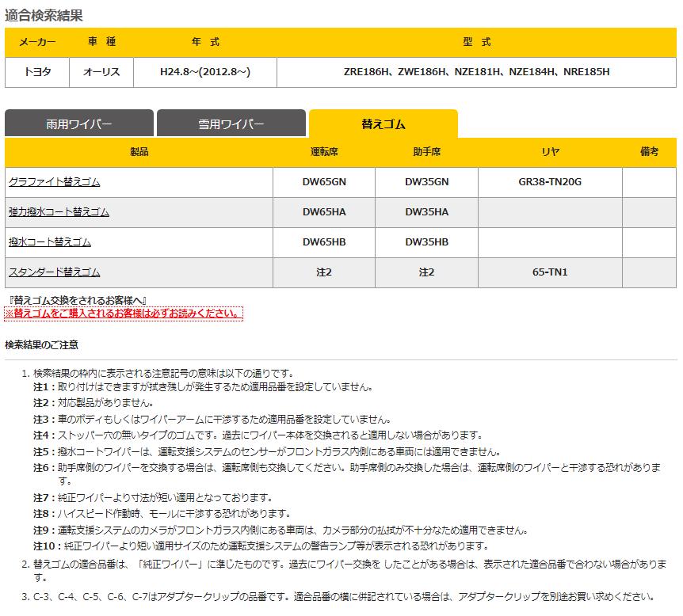
Task: Click the ZRE186H model code list cell
Action: (x=476, y=72)
